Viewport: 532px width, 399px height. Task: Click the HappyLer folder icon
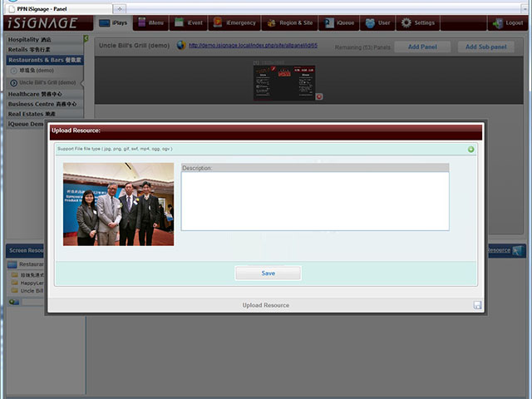(x=14, y=283)
